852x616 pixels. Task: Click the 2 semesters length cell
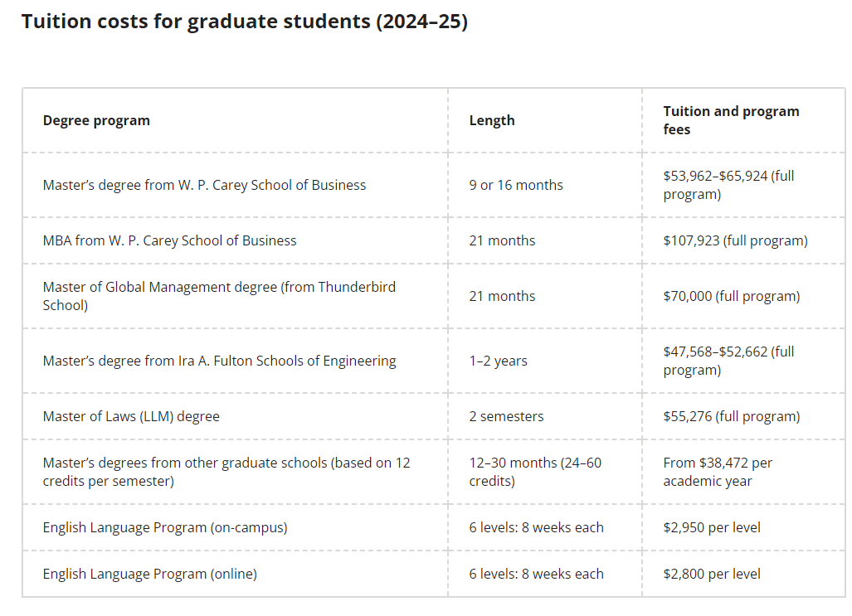pos(506,416)
